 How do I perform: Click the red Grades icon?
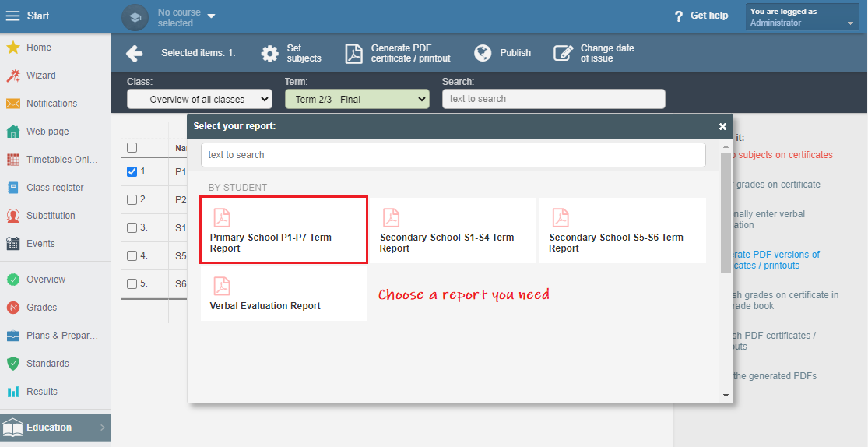pyautogui.click(x=13, y=308)
